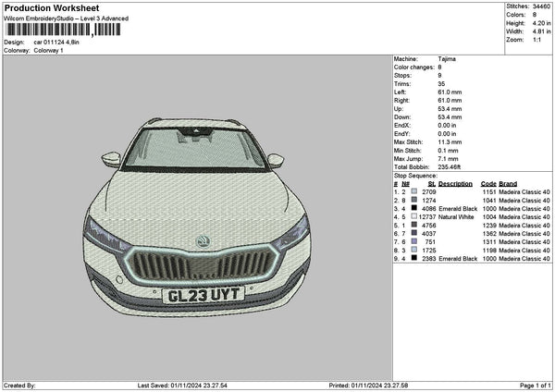Click stitch count '12737' in the Natural White row
The width and height of the screenshot is (555, 392).
tap(426, 217)
